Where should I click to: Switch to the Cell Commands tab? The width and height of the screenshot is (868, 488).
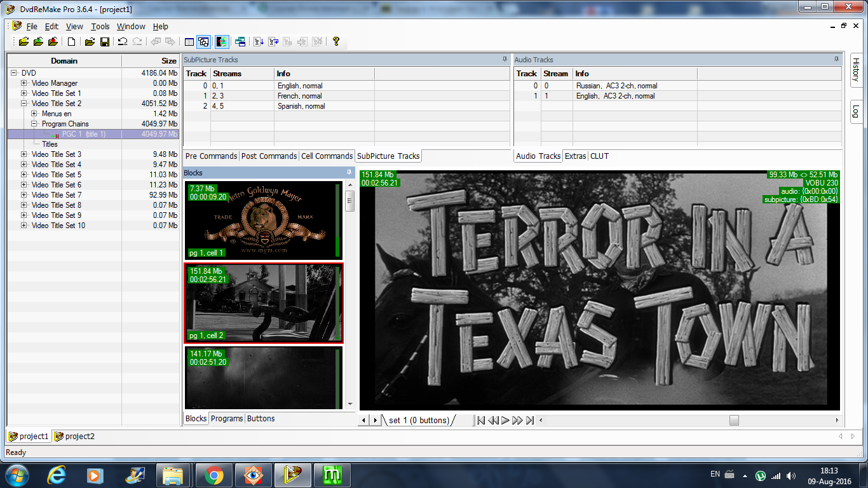[327, 156]
